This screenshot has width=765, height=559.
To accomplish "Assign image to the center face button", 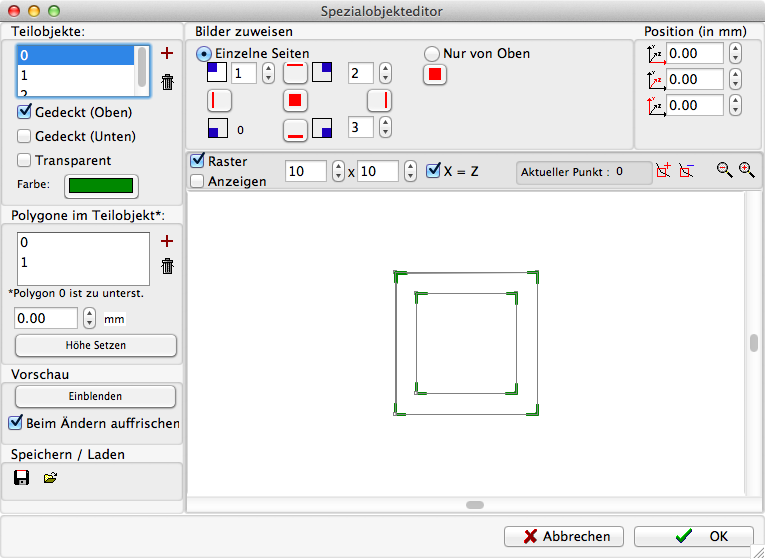I will [x=295, y=100].
